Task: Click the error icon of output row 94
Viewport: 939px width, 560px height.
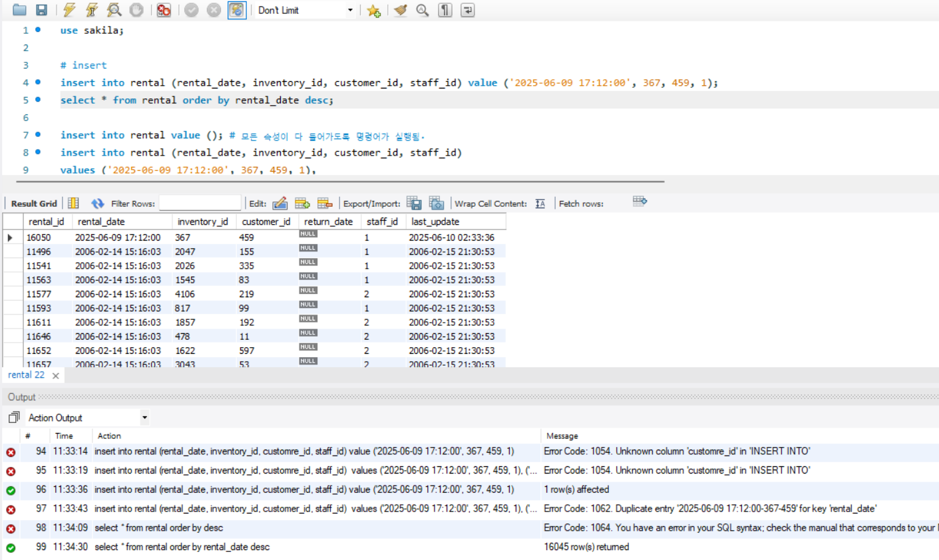Action: 11,452
